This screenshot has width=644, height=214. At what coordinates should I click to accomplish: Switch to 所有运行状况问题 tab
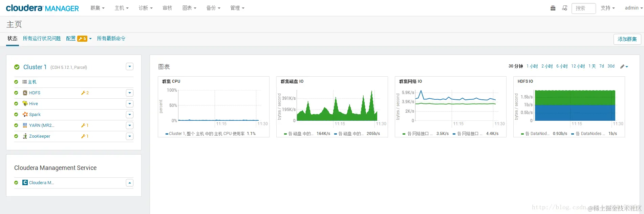pos(42,38)
